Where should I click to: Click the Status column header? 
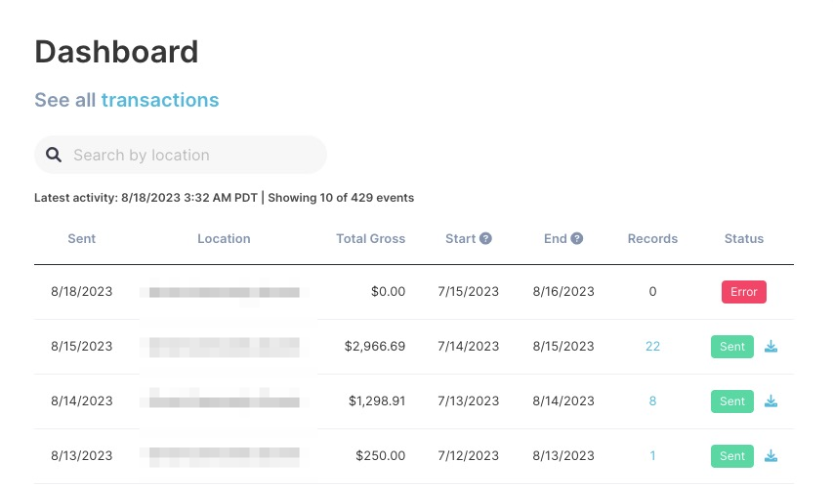coord(744,239)
